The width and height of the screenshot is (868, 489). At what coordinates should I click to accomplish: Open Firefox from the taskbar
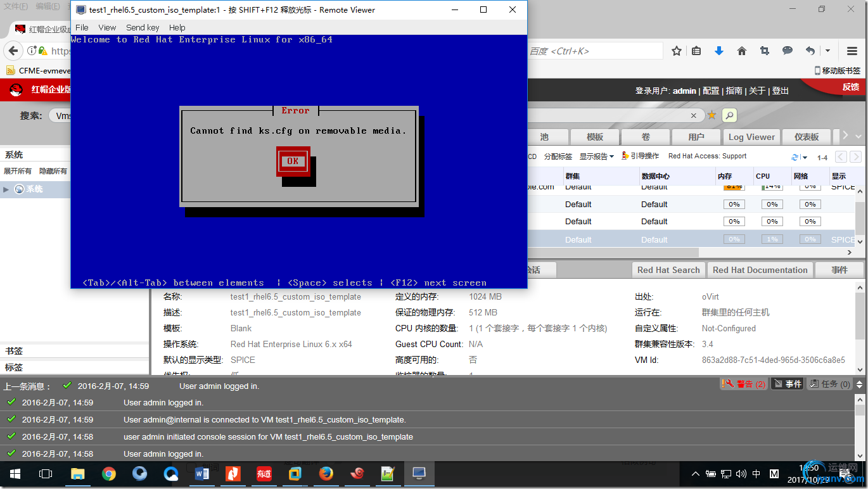coord(326,474)
